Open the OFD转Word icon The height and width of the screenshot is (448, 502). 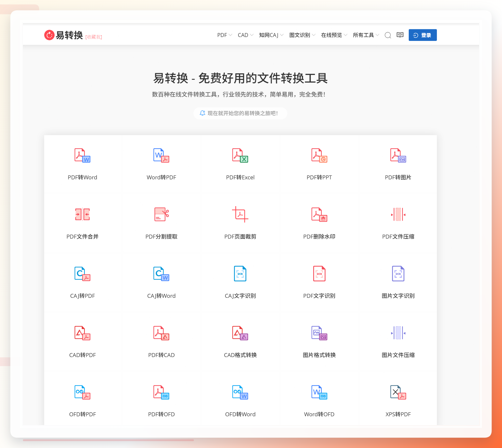click(x=240, y=392)
